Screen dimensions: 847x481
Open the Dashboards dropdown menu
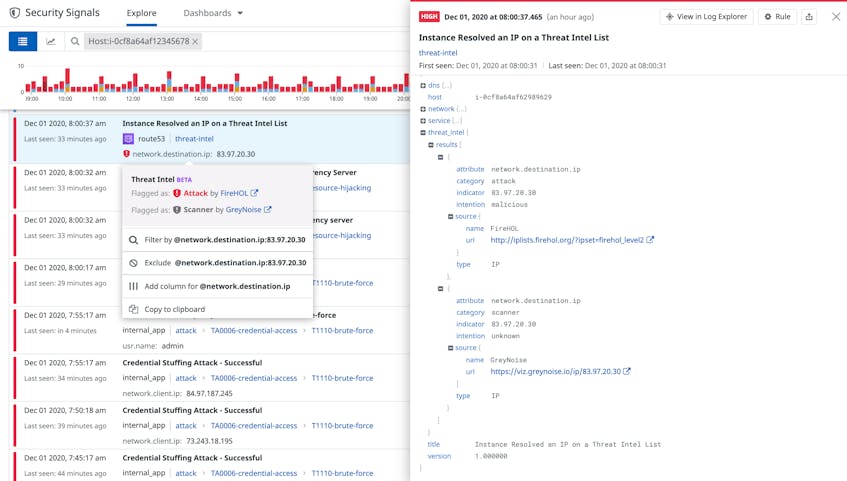[213, 13]
